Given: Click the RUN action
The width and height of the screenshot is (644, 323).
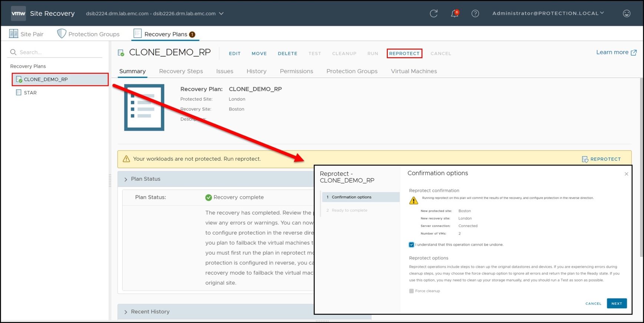Looking at the screenshot, I should click(373, 53).
